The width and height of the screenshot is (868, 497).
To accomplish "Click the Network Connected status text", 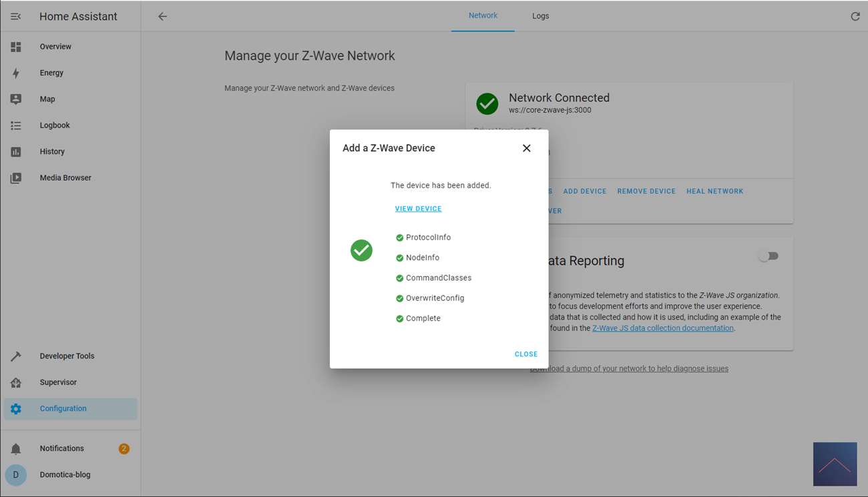I will pos(559,97).
